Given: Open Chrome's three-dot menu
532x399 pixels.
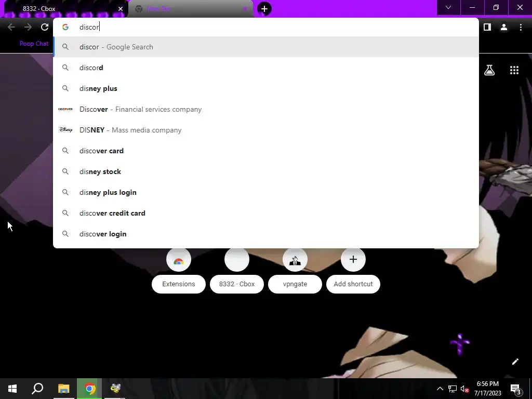Looking at the screenshot, I should 521,27.
